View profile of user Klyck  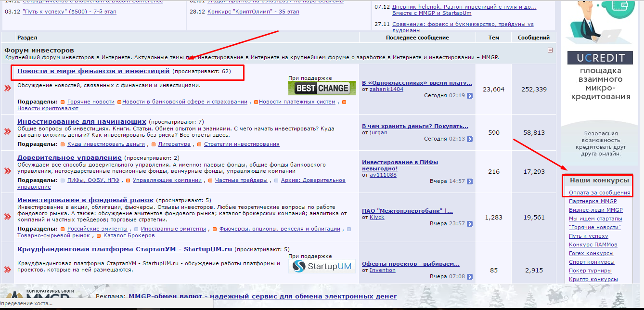(x=377, y=217)
